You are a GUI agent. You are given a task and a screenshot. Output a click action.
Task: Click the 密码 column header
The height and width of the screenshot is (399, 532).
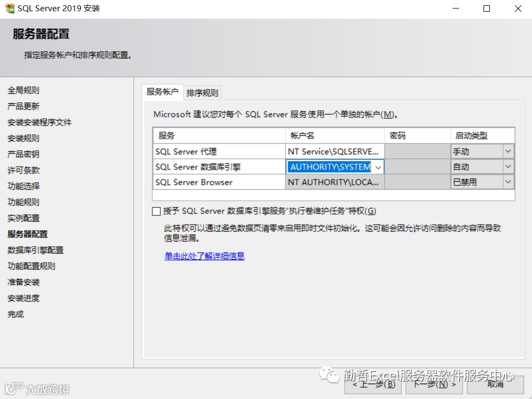pyautogui.click(x=418, y=136)
